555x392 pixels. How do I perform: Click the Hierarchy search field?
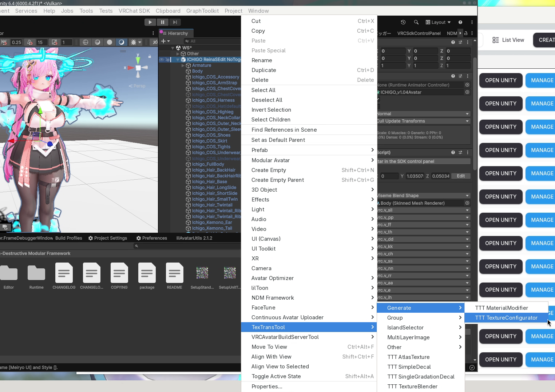(212, 41)
